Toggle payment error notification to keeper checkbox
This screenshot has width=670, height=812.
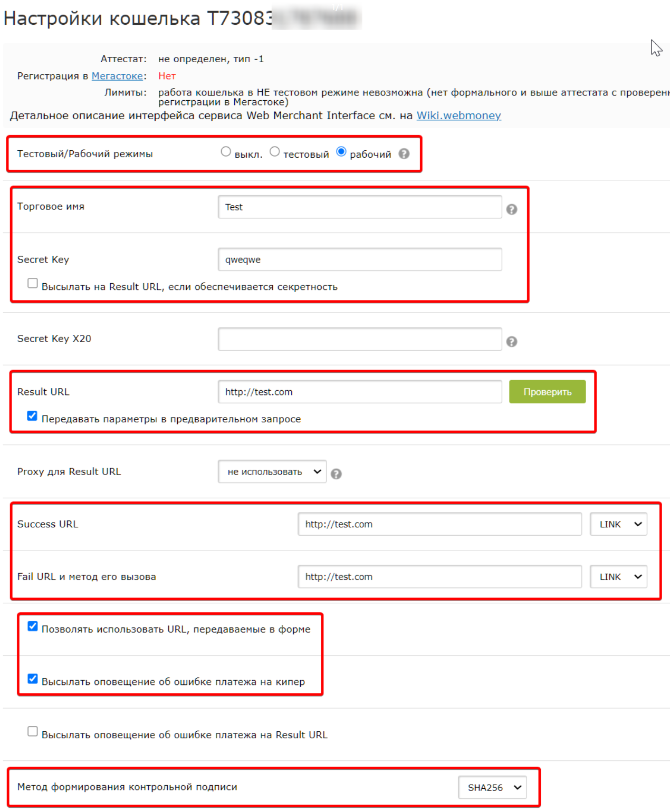33,679
